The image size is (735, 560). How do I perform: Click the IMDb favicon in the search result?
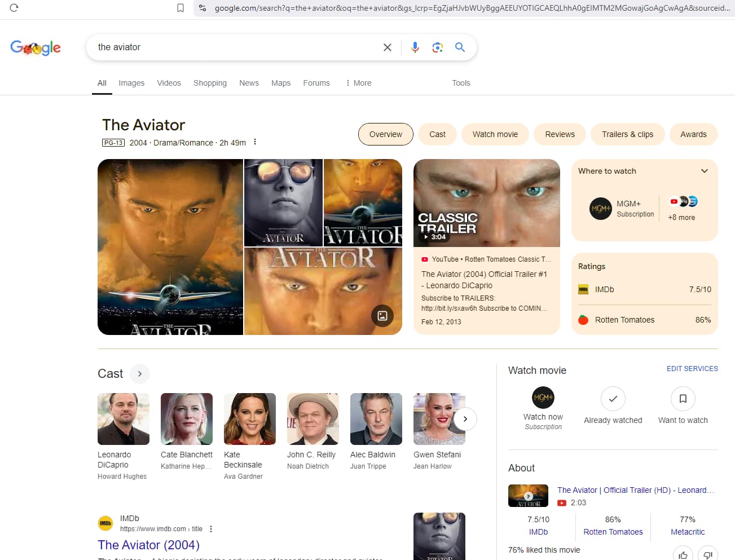click(x=105, y=523)
